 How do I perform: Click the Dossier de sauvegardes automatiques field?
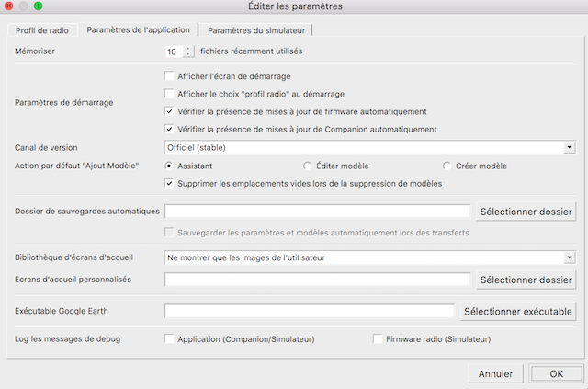(x=317, y=211)
